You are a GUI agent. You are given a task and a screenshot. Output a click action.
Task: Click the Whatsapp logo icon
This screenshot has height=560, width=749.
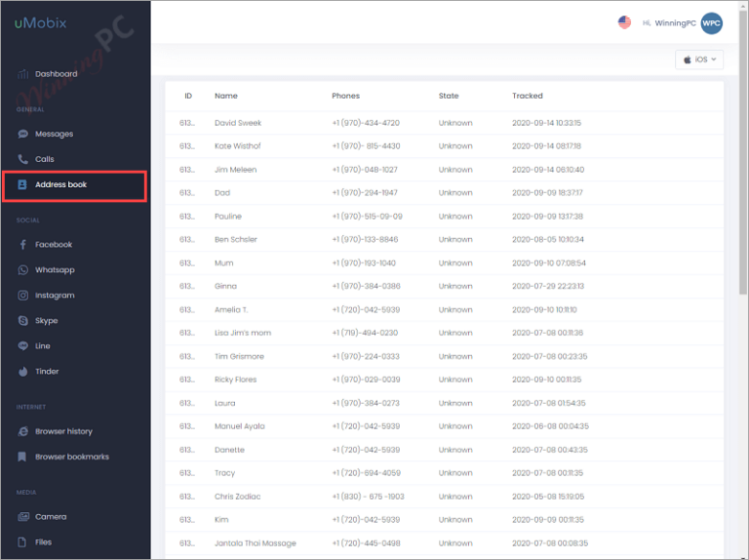[x=23, y=270]
